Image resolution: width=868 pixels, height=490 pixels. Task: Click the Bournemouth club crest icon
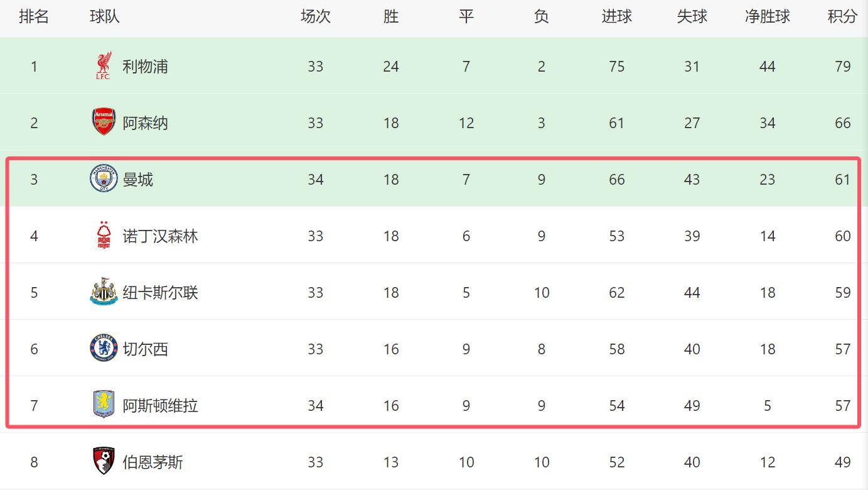tap(104, 462)
